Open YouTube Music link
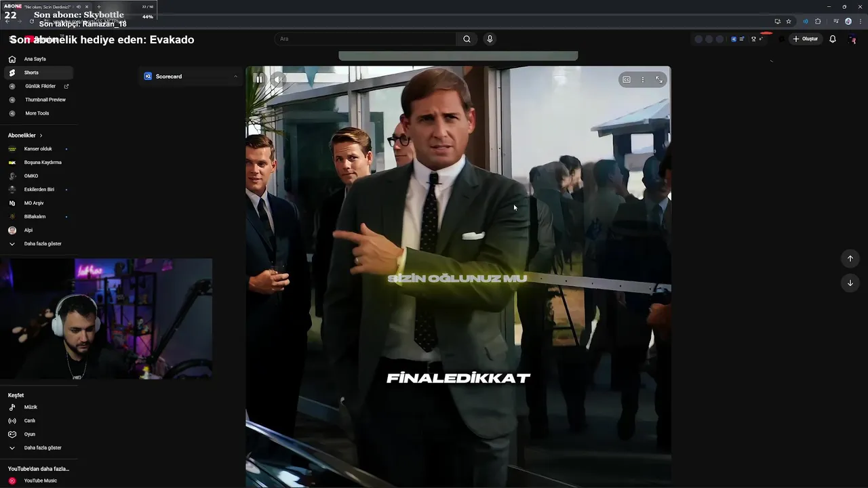 click(38, 481)
